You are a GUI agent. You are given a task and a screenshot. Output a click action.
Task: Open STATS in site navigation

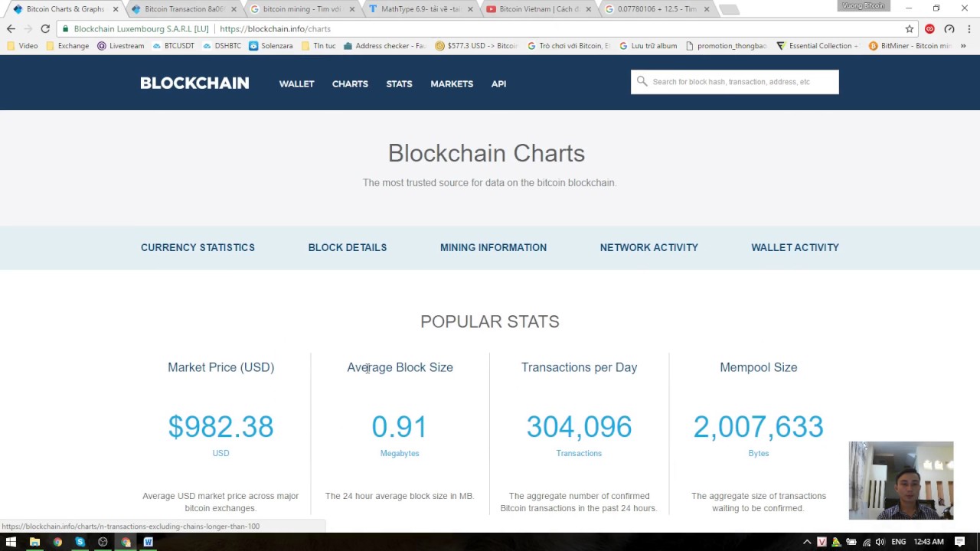coord(399,83)
